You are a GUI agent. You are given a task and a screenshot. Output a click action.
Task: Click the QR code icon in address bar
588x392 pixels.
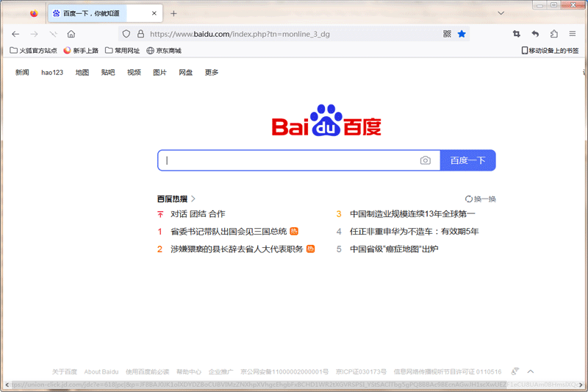coord(447,34)
